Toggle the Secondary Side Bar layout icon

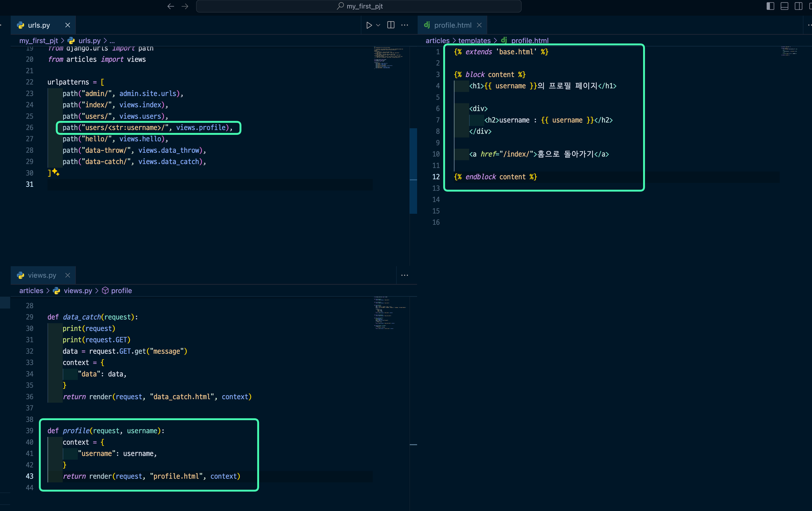[798, 6]
